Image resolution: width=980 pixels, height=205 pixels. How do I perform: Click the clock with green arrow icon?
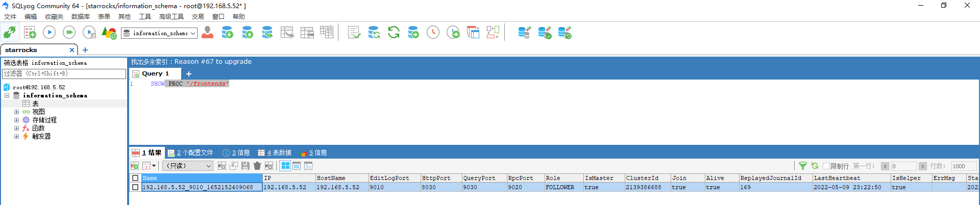coord(453,33)
